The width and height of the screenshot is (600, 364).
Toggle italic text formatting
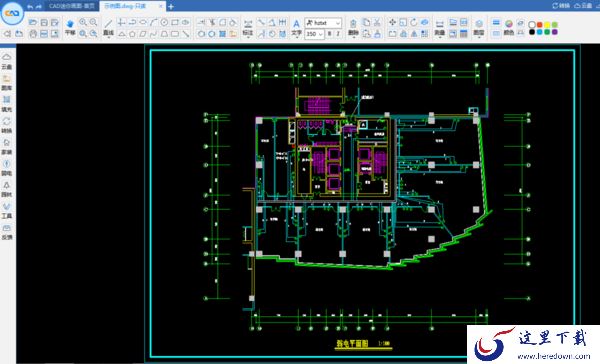coord(338,34)
